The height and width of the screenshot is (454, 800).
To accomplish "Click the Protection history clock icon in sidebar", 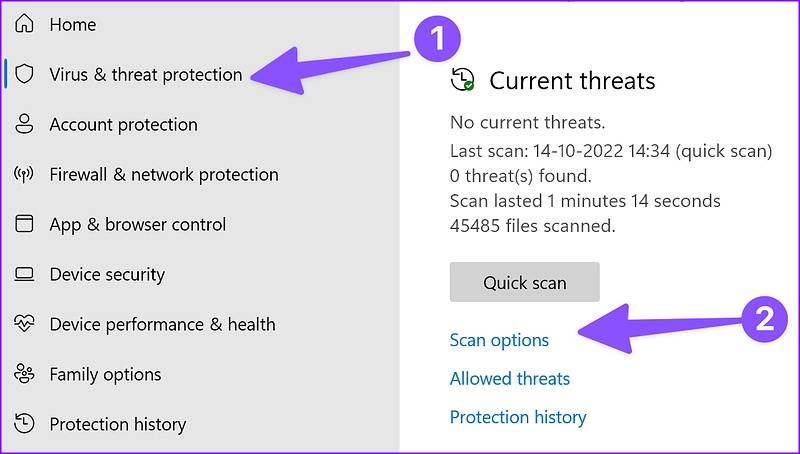I will [x=25, y=424].
